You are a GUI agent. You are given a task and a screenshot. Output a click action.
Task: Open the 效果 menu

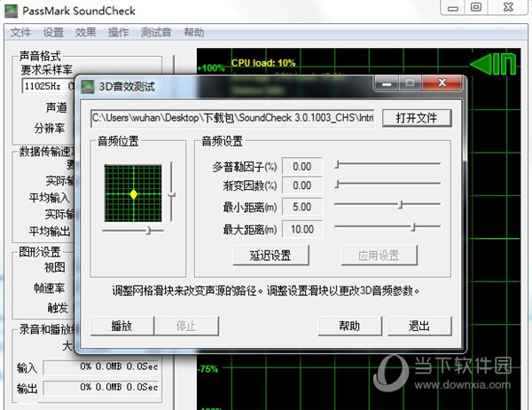85,33
